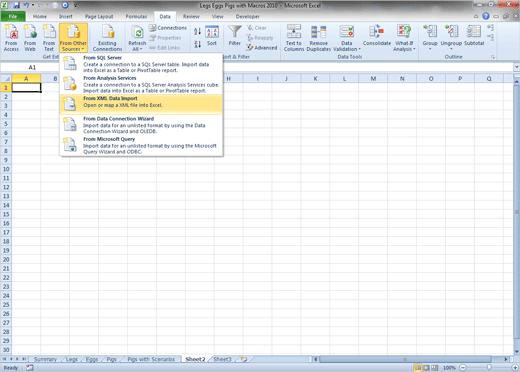
Task: Open Existing Connections
Action: tap(107, 38)
